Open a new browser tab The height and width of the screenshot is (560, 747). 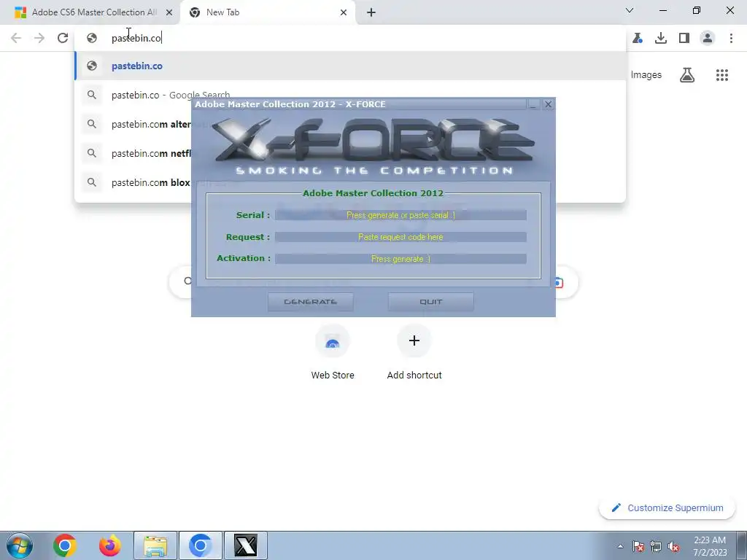click(371, 12)
